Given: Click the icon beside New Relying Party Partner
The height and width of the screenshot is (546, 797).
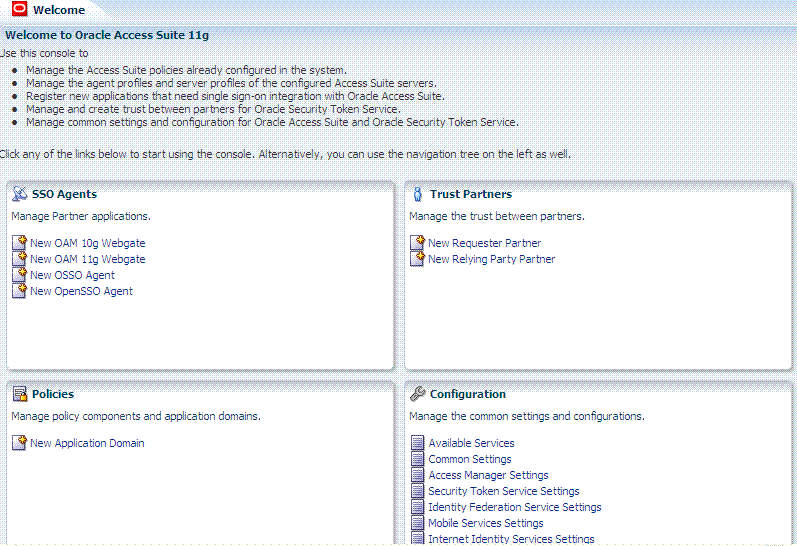Looking at the screenshot, I should pos(417,258).
